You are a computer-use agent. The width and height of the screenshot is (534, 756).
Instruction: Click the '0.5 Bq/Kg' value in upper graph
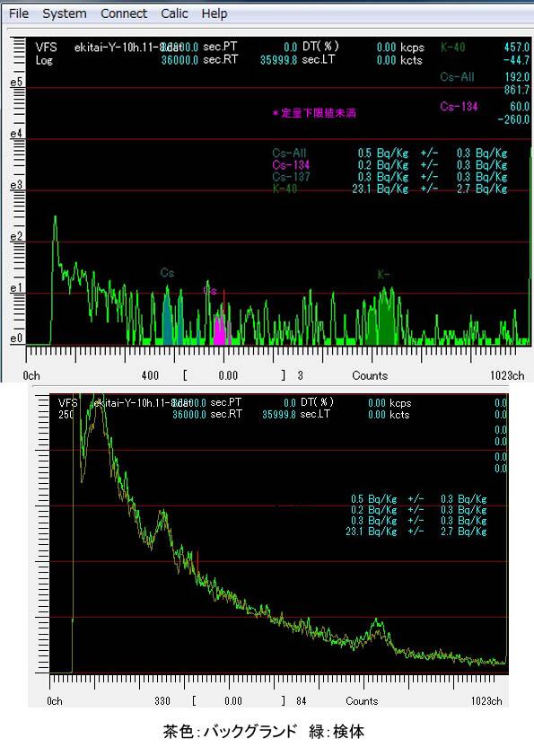click(383, 154)
